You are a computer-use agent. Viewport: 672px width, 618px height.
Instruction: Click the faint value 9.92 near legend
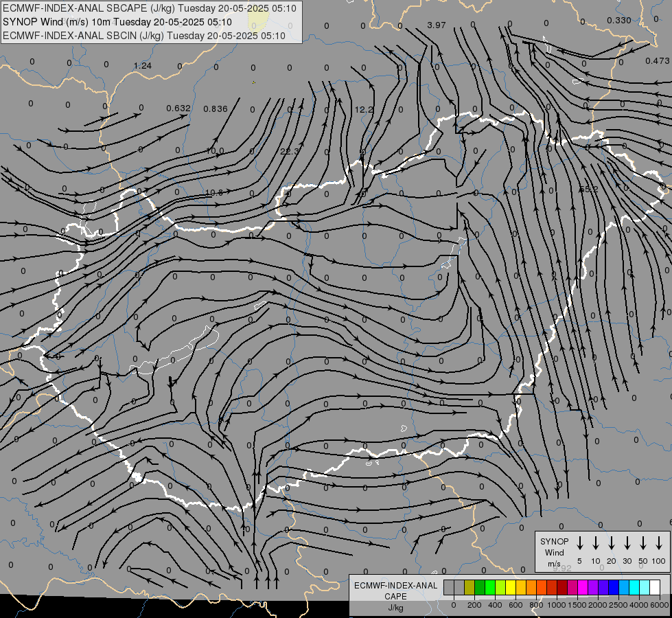click(562, 569)
